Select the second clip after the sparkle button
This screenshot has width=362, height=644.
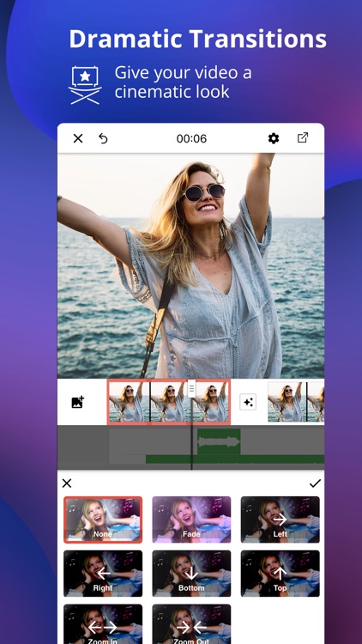[296, 402]
